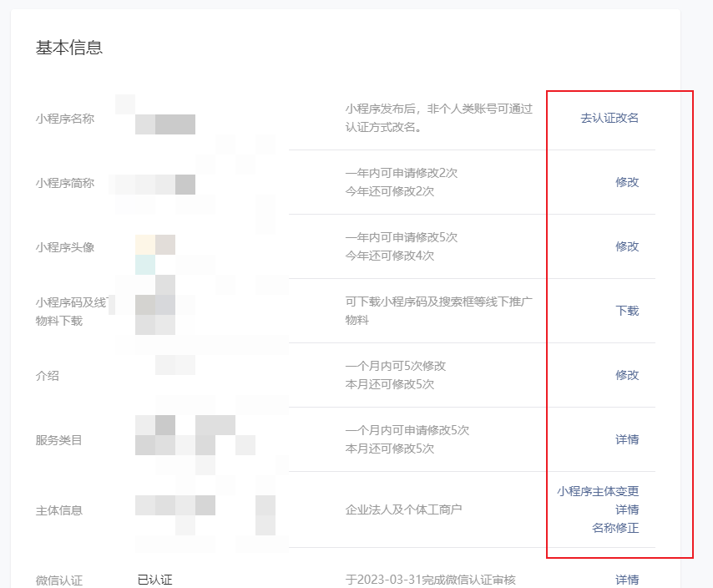Select the 介绍 field label
Image resolution: width=713 pixels, height=588 pixels.
coord(44,376)
